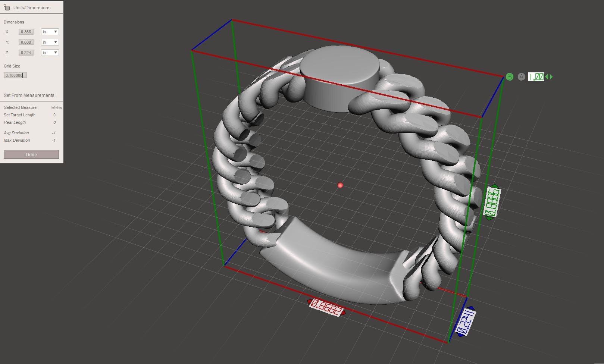This screenshot has height=364, width=604.
Task: Select the green 0.8886 Y dimension label
Action: coord(492,202)
